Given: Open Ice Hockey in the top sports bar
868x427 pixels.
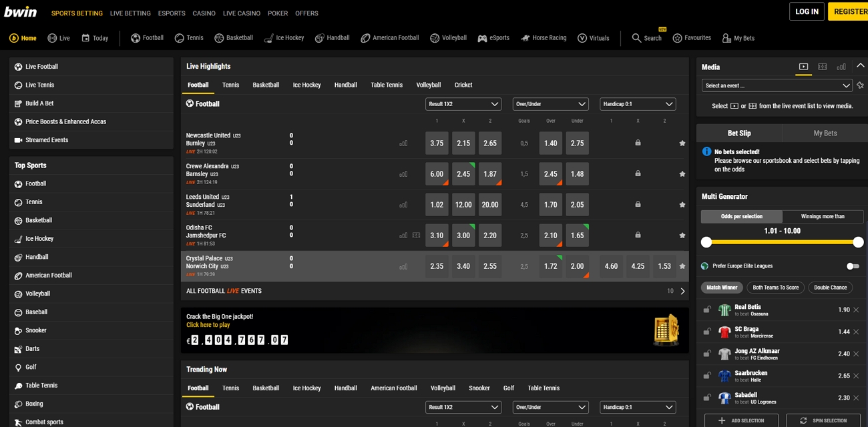Looking at the screenshot, I should tap(284, 38).
